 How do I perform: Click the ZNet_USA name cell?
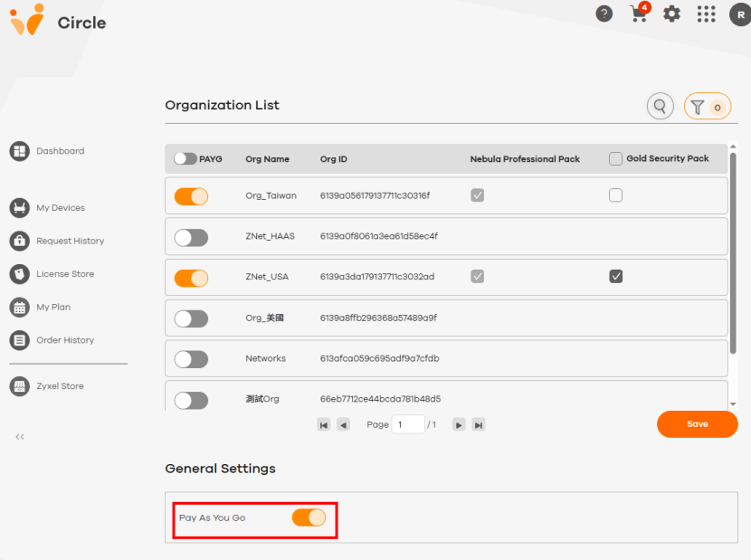coord(267,277)
